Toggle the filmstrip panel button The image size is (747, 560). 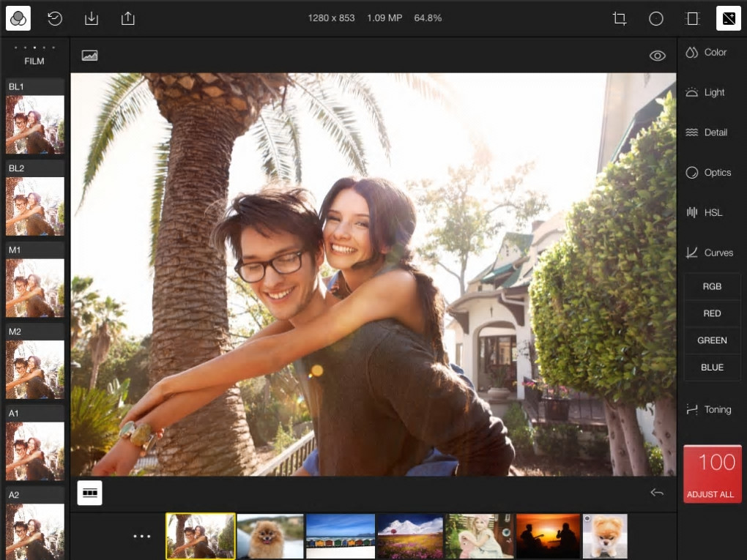[x=90, y=493]
